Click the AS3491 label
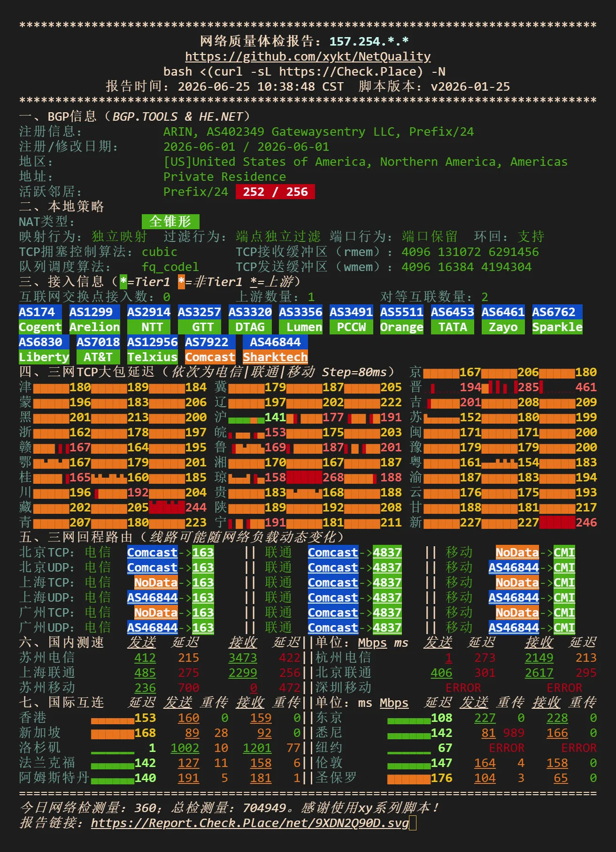Screen dimensions: 616x852 (x=351, y=312)
